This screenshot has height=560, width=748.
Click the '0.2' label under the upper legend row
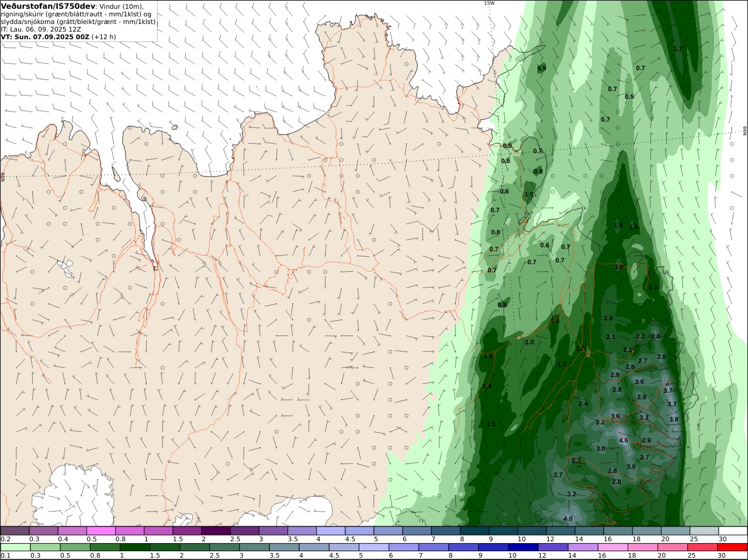coord(5,539)
